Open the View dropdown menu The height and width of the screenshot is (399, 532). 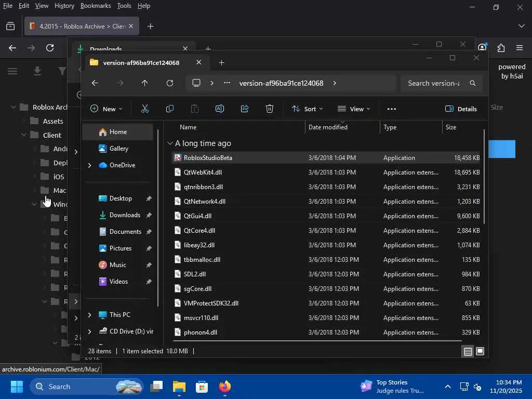[353, 109]
